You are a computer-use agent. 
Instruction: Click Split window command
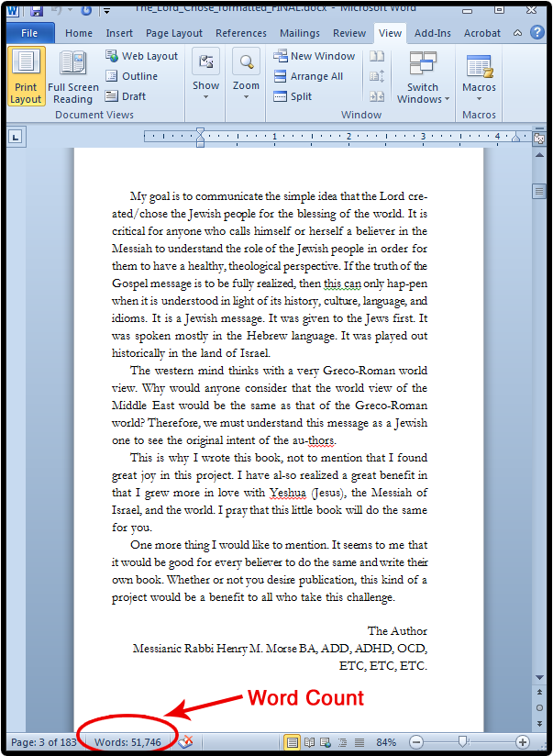(293, 96)
